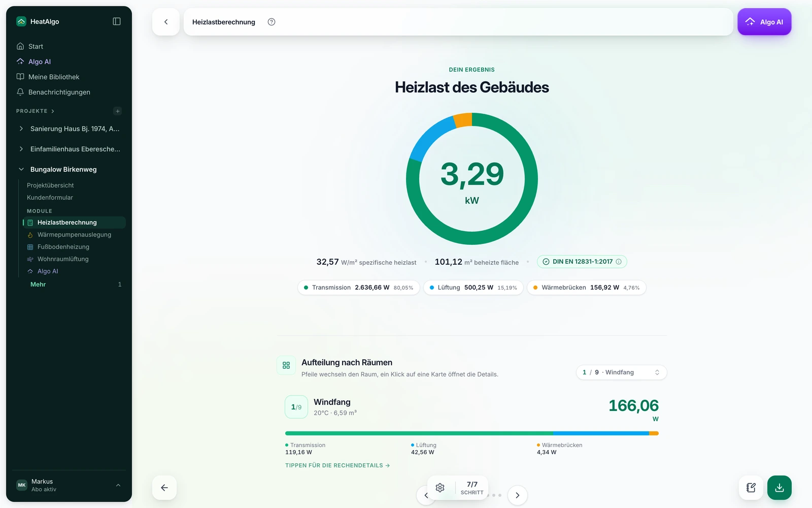The width and height of the screenshot is (812, 508).
Task: Open the help question mark icon
Action: click(272, 22)
